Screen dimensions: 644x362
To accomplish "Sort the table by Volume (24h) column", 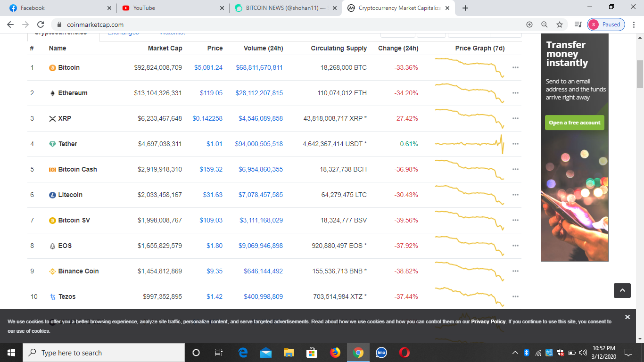I will coord(263,48).
